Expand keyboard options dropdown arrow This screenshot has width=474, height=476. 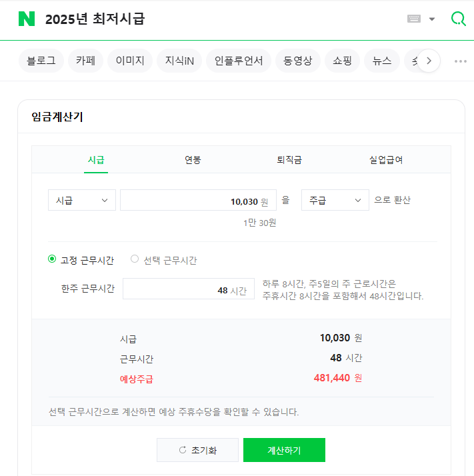[x=432, y=19]
